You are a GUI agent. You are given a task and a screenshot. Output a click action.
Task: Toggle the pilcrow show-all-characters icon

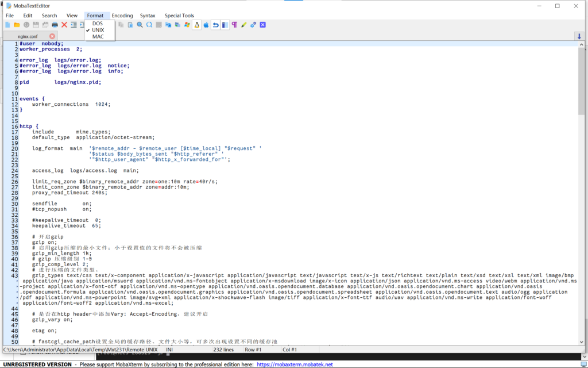[234, 25]
